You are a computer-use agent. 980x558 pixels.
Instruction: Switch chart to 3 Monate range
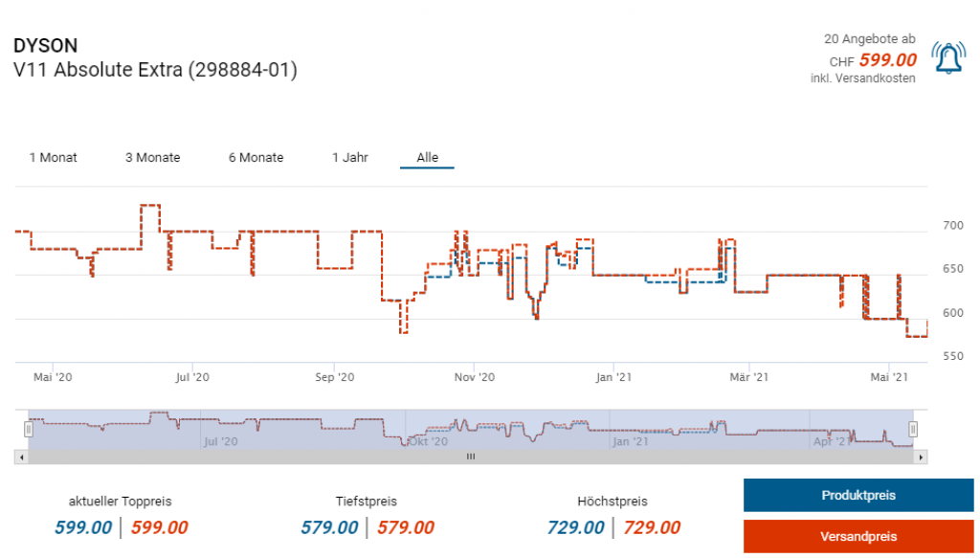tap(152, 157)
